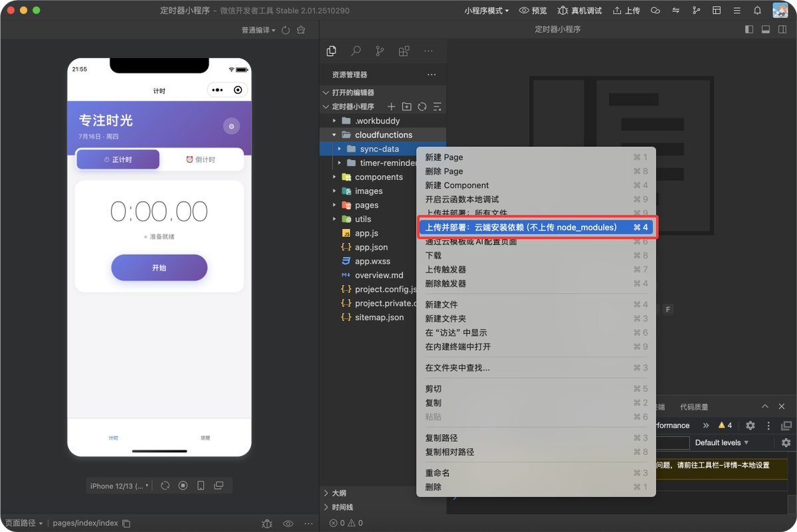Image resolution: width=797 pixels, height=532 pixels.
Task: Open the notifications bell icon
Action: click(x=757, y=11)
